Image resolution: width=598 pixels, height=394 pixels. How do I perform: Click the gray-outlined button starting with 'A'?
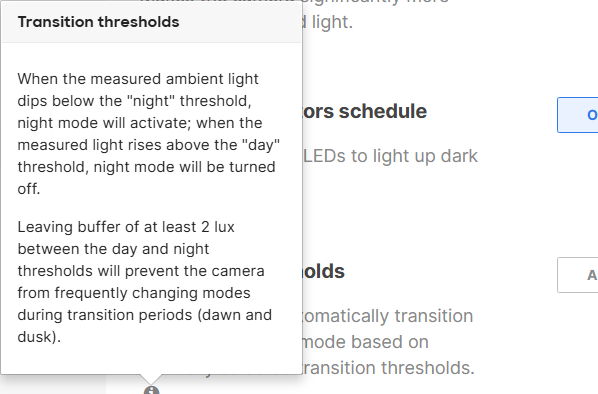coord(577,275)
